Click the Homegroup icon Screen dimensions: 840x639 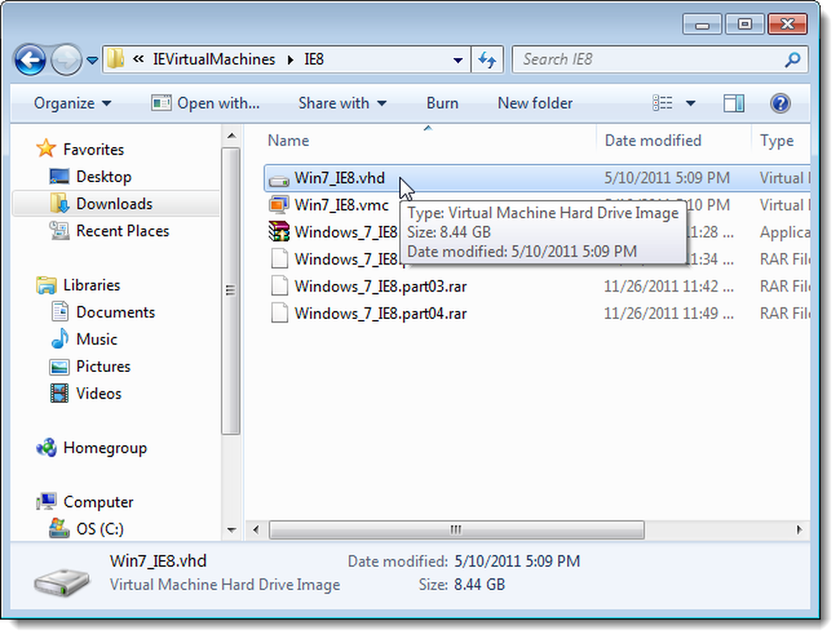pos(46,448)
